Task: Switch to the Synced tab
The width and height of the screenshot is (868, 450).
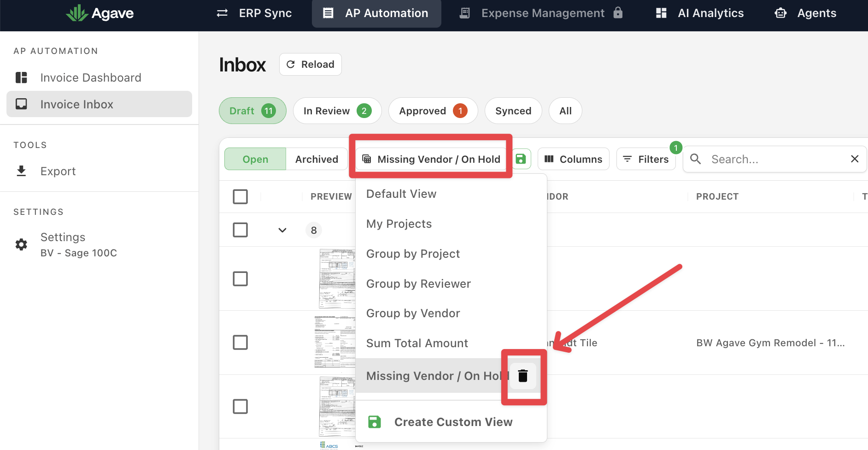Action: (x=513, y=111)
